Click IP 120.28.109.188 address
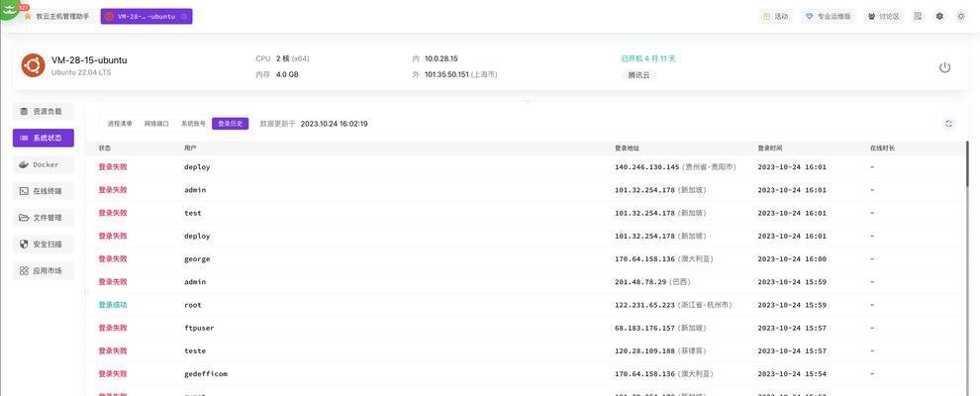This screenshot has width=980, height=396. (645, 351)
